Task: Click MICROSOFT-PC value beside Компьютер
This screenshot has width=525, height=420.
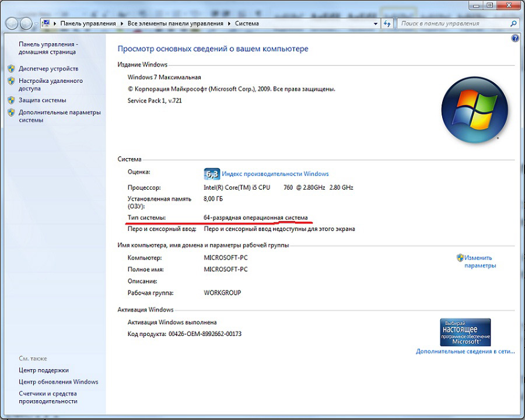Action: (x=226, y=258)
